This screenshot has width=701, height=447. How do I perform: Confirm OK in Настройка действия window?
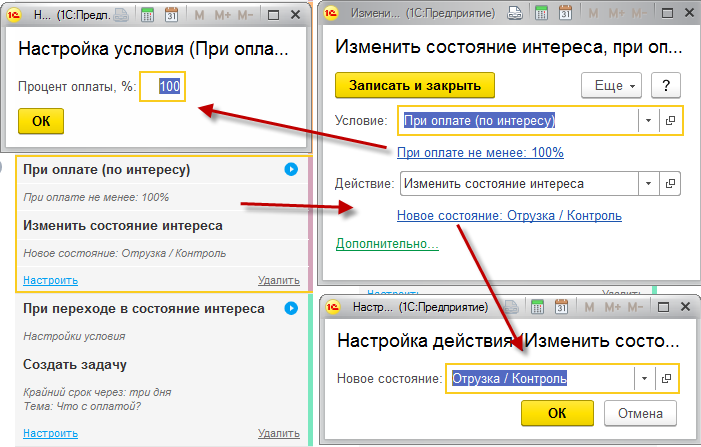pos(557,413)
